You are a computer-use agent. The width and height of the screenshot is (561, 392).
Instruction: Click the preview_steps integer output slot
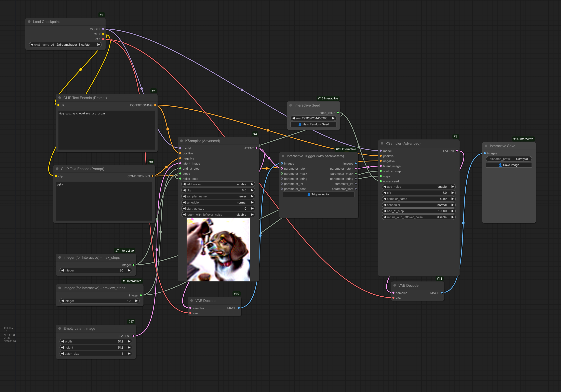(141, 295)
